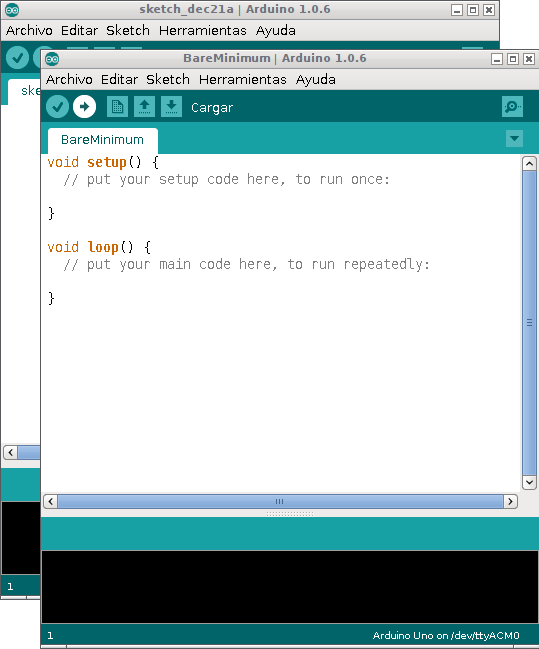This screenshot has height=649, width=539.
Task: Click Upload arrow button in BareMinimum window
Action: (84, 107)
